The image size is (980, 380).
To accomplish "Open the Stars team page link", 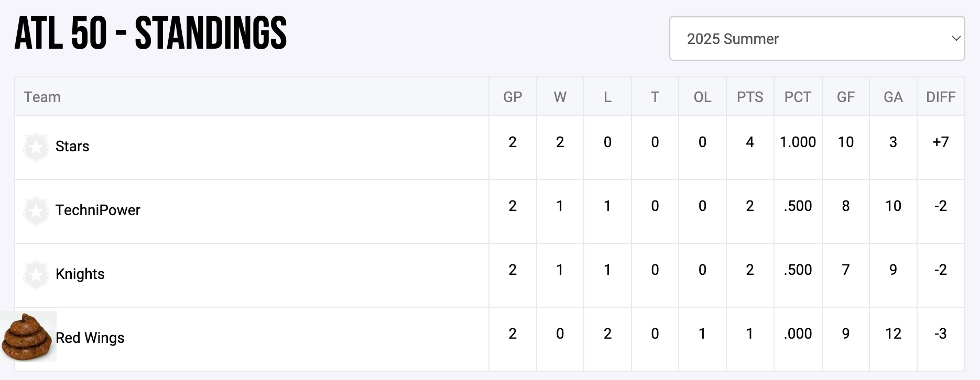I will 72,147.
